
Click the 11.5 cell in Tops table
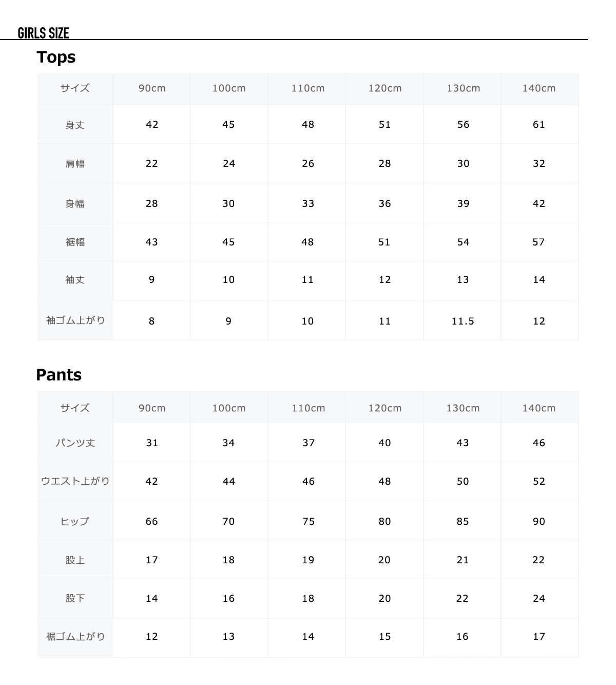coord(463,321)
